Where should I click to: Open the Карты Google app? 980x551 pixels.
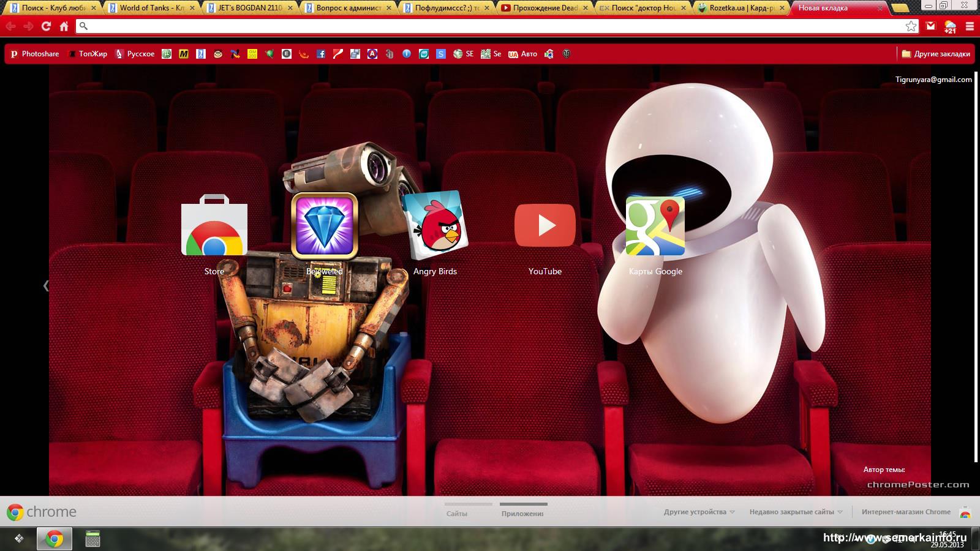[655, 226]
